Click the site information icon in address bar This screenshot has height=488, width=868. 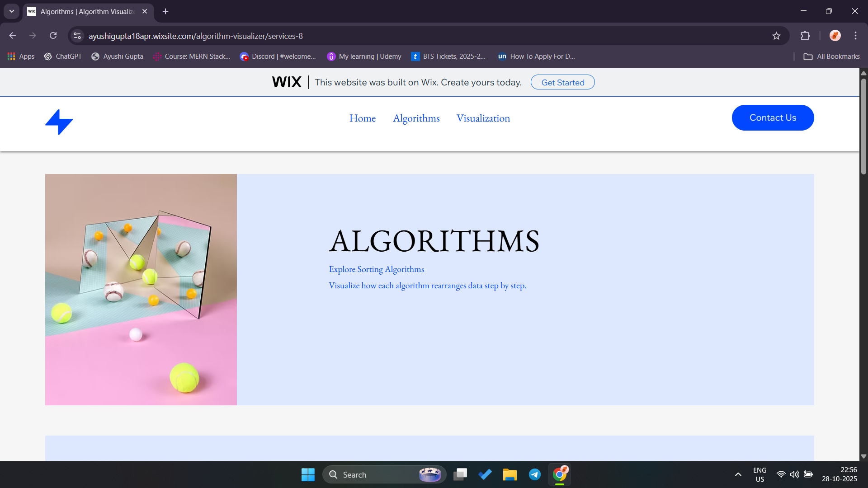(x=77, y=36)
